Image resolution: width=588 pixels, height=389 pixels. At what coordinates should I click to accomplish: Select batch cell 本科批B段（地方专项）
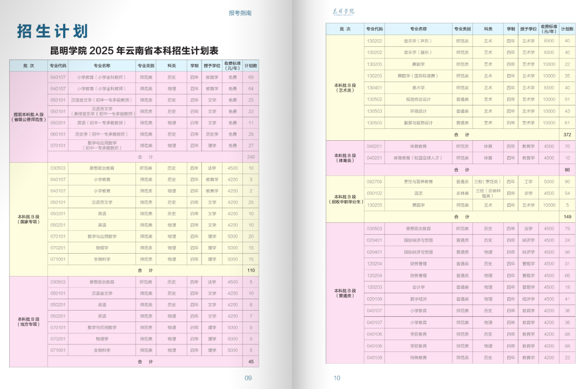29,322
